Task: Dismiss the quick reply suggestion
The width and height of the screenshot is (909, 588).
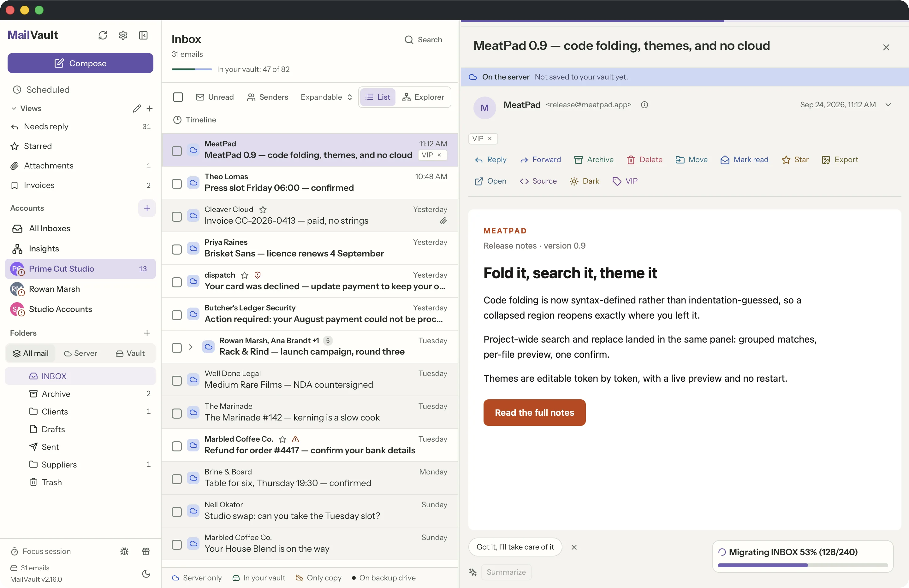Action: pos(574,547)
